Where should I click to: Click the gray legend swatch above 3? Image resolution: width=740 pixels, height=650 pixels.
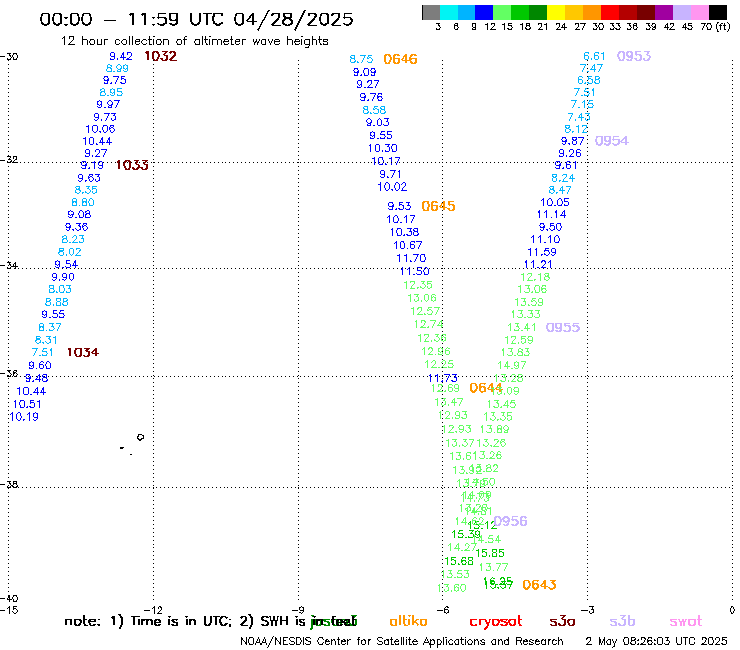click(431, 12)
